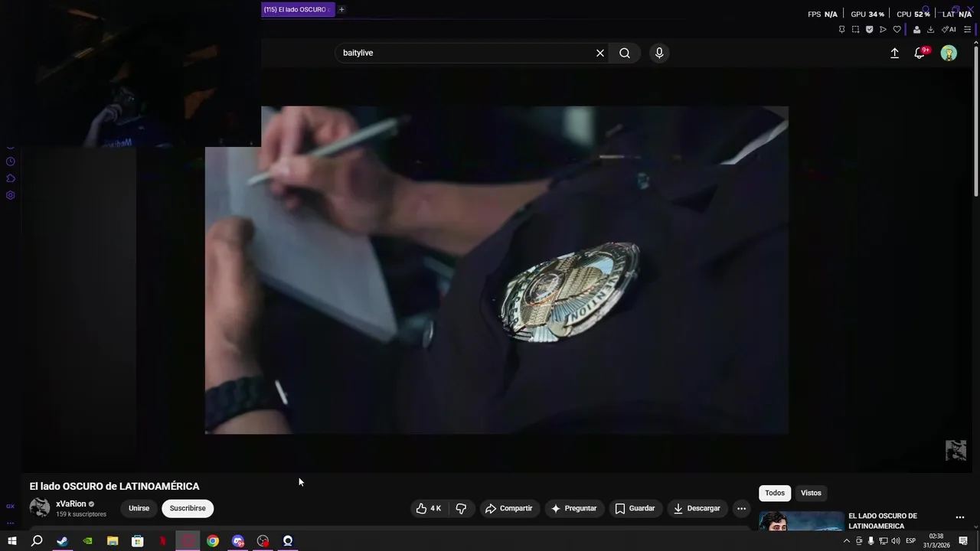The height and width of the screenshot is (551, 980).
Task: Open Chrome from the taskbar
Action: pos(213,541)
